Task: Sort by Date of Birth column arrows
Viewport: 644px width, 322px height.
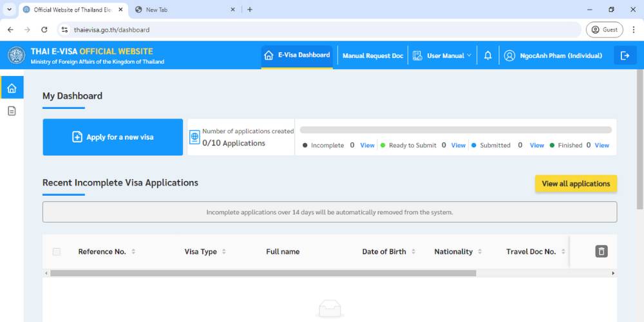Action: tap(413, 251)
